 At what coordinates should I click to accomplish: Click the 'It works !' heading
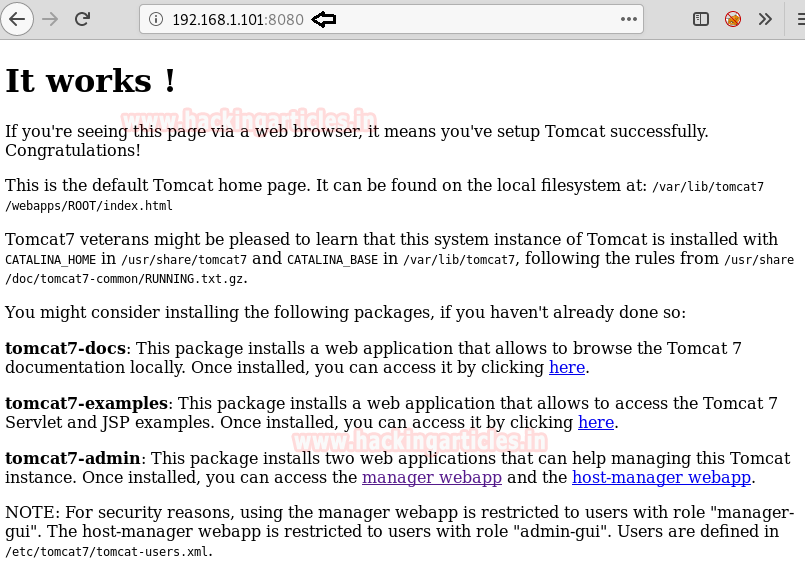90,81
